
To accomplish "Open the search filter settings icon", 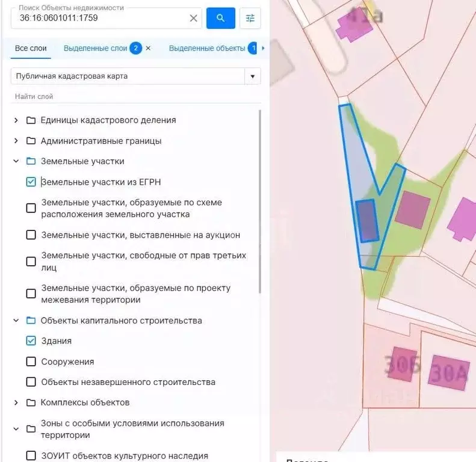I will click(x=250, y=18).
